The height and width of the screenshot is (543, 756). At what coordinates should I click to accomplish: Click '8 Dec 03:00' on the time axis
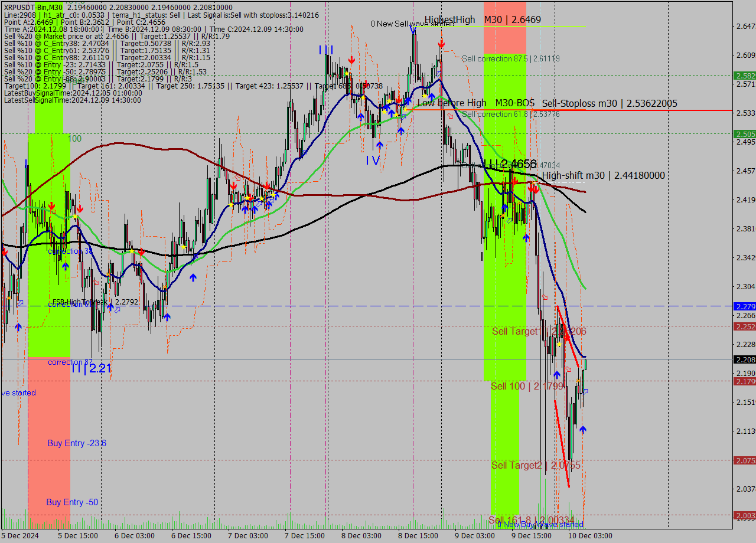pos(361,535)
